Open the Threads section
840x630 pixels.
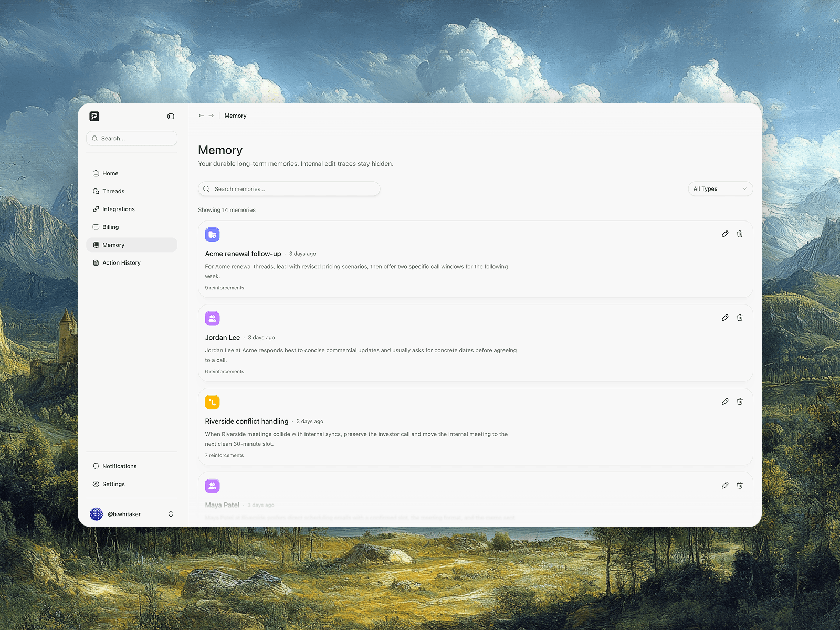point(132,191)
